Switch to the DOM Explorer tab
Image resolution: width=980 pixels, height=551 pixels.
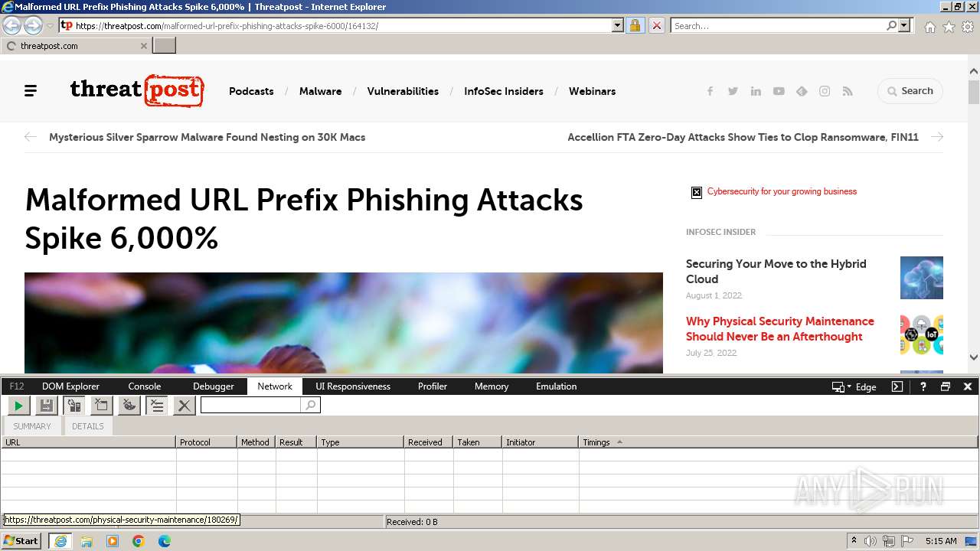click(x=71, y=386)
